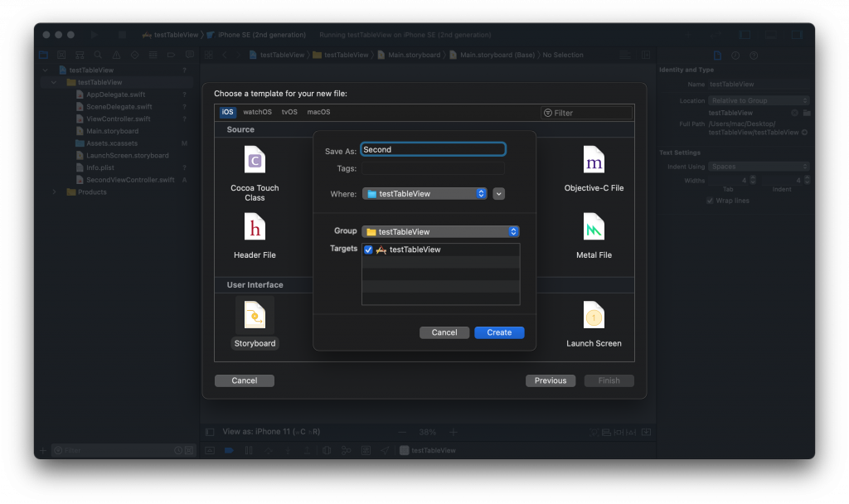Expand the save dialog with chevron button
849x504 pixels.
498,194
